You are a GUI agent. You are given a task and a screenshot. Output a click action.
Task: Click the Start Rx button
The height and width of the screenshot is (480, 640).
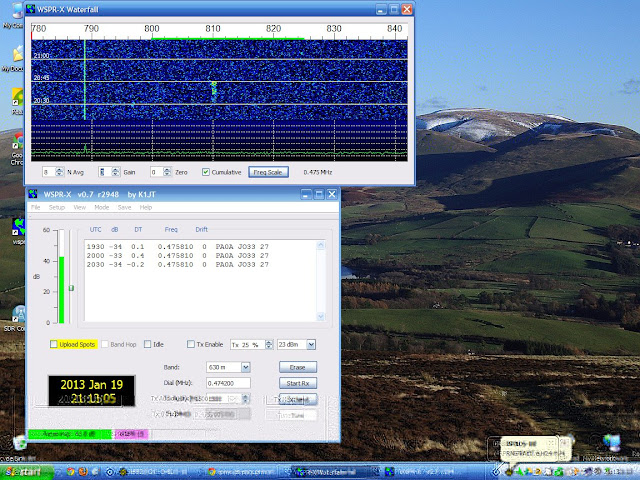297,383
